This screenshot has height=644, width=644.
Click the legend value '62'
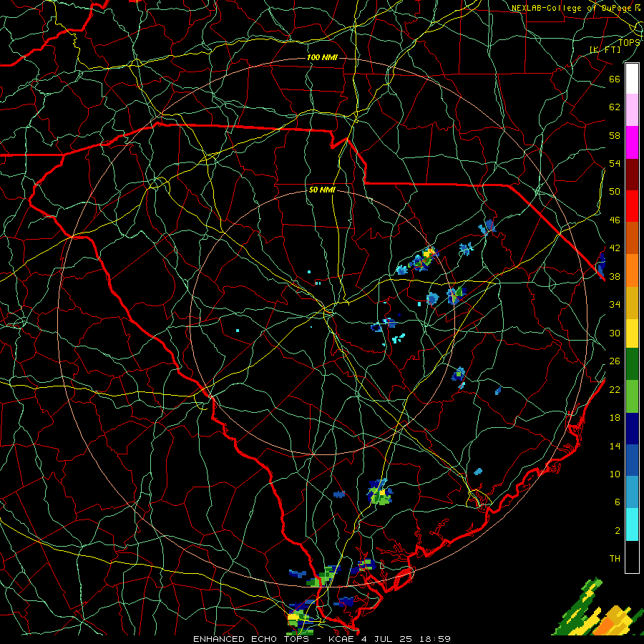(615, 107)
